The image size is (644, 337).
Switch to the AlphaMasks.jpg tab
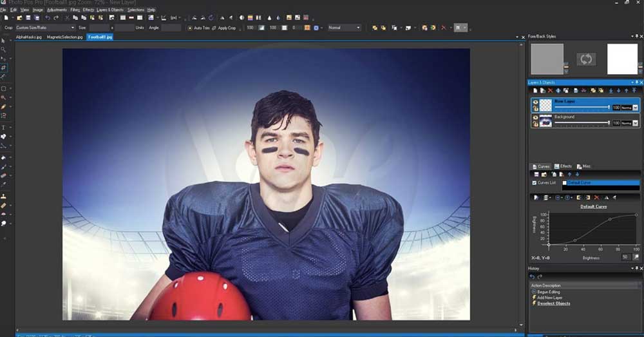(29, 37)
